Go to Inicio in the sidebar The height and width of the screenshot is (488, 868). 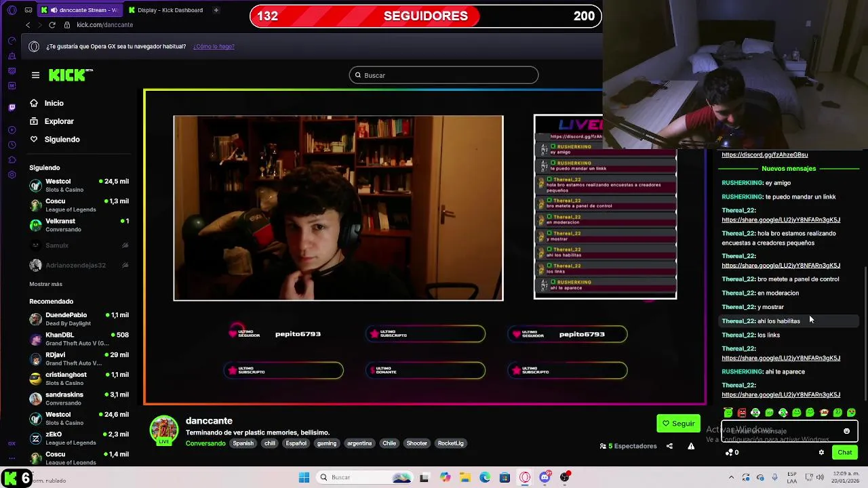tap(47, 103)
